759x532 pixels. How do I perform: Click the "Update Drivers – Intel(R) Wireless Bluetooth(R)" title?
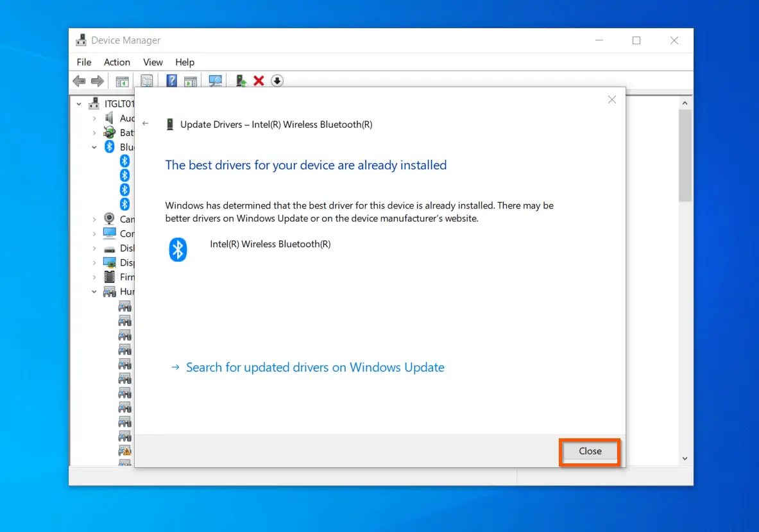(x=277, y=124)
